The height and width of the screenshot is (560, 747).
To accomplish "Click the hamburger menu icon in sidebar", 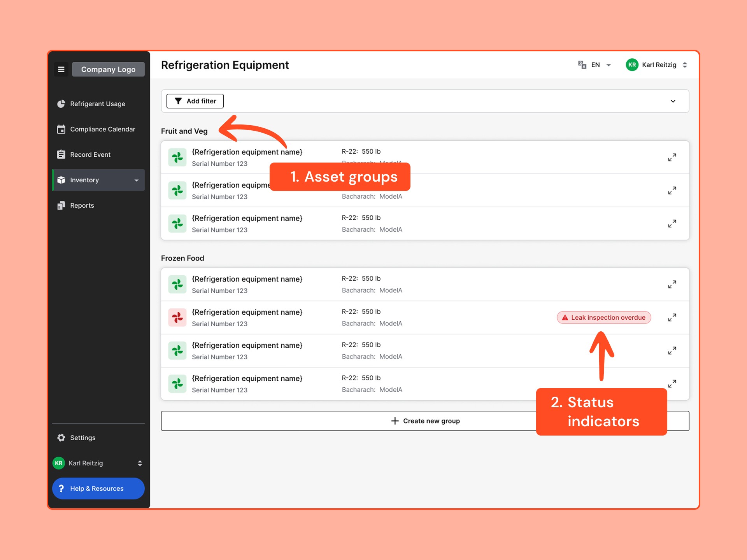I will (61, 69).
